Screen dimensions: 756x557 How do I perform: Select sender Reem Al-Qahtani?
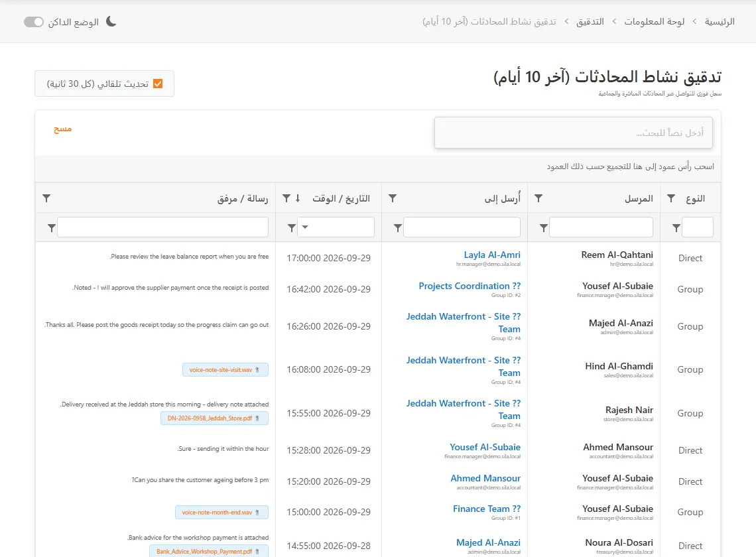pyautogui.click(x=617, y=255)
